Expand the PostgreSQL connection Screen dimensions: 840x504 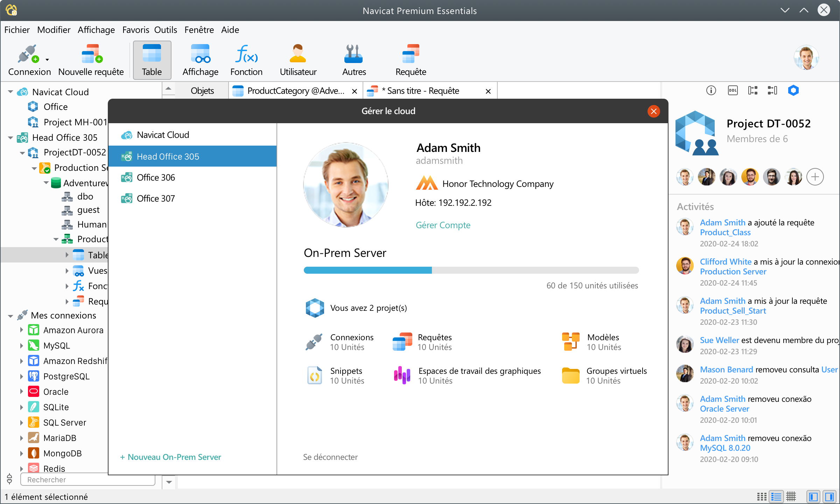[x=21, y=376]
